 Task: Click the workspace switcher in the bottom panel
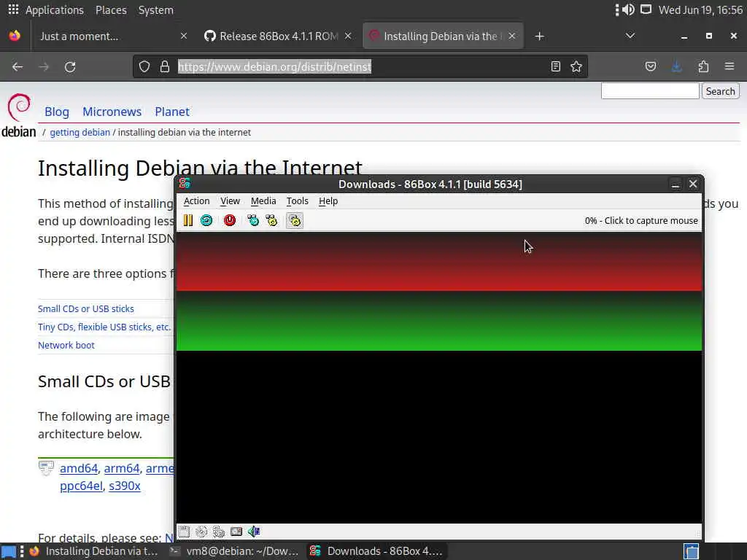point(691,551)
